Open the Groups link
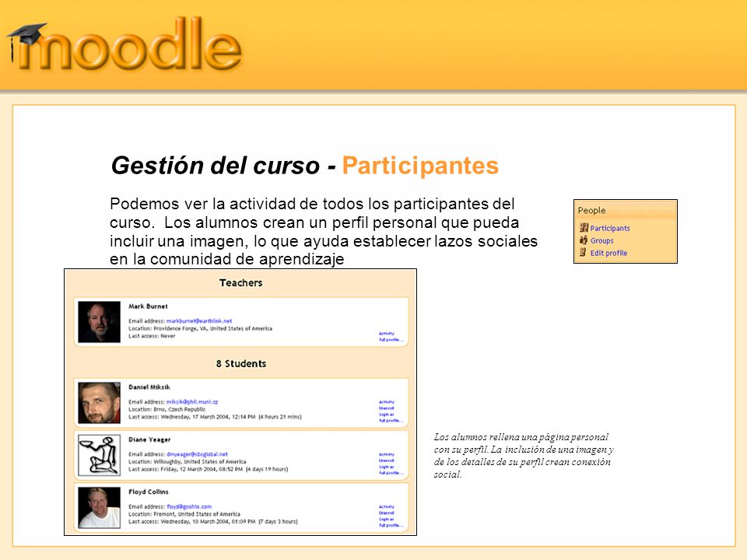This screenshot has height=560, width=747. 602,240
